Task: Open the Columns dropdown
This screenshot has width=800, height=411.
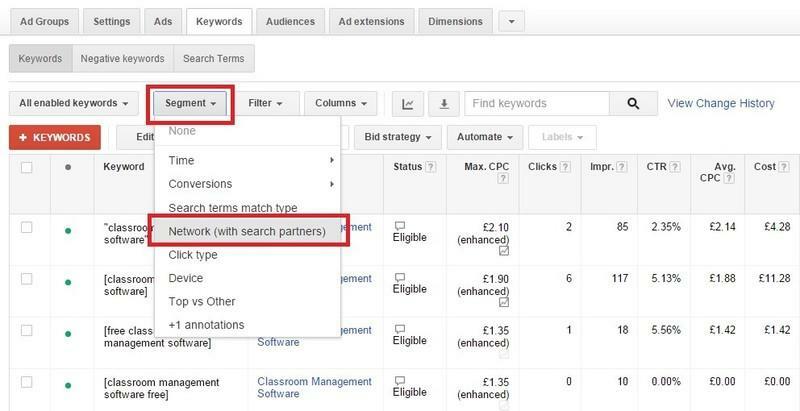Action: coord(341,104)
